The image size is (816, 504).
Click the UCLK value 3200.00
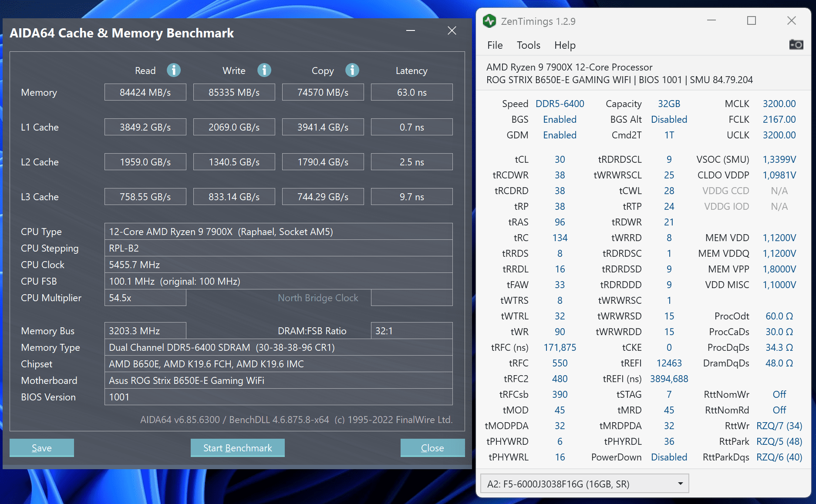point(779,135)
